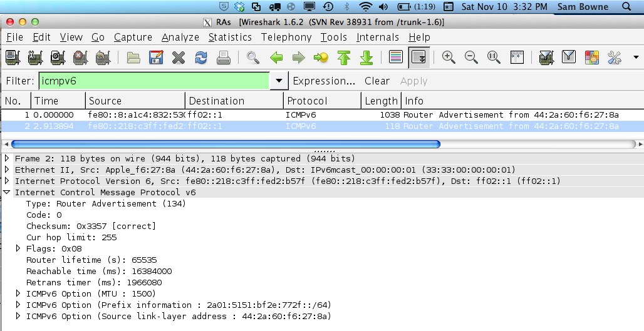Open toolbar overflow arrow
Viewport: 644px width, 331px height.
(636, 57)
